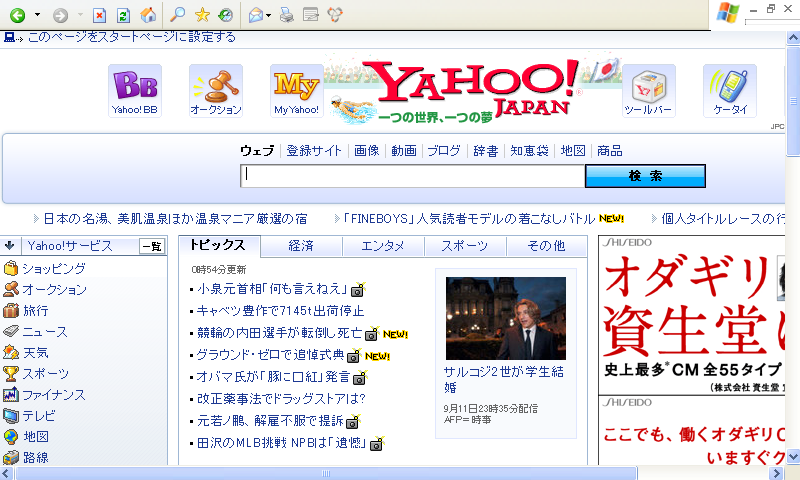Click the green Back arrow button
800x480 pixels.
pyautogui.click(x=18, y=15)
